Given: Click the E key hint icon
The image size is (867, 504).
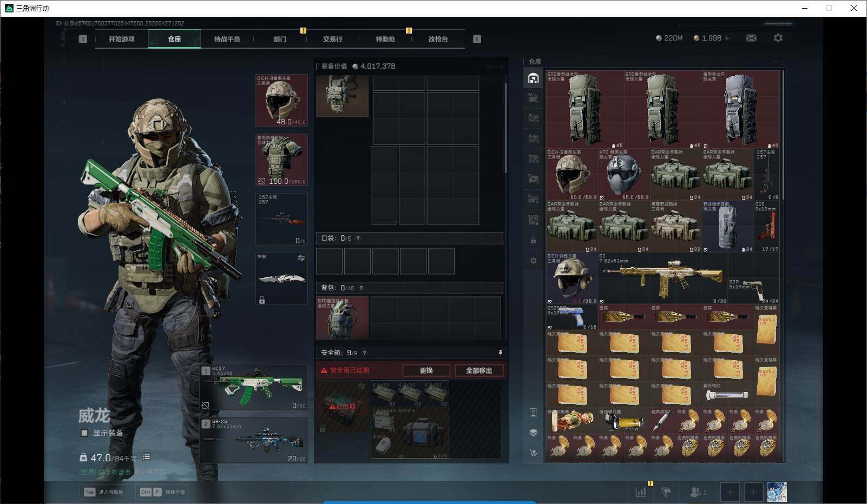Looking at the screenshot, I should point(477,39).
